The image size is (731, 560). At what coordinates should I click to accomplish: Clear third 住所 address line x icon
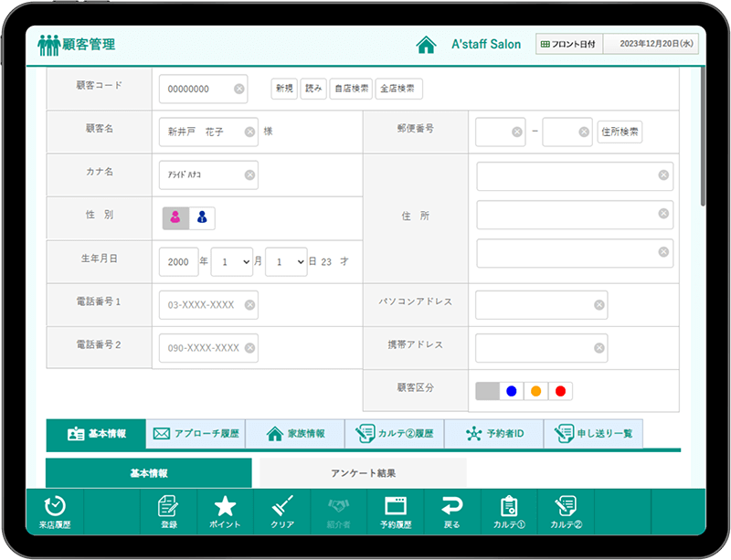[664, 252]
